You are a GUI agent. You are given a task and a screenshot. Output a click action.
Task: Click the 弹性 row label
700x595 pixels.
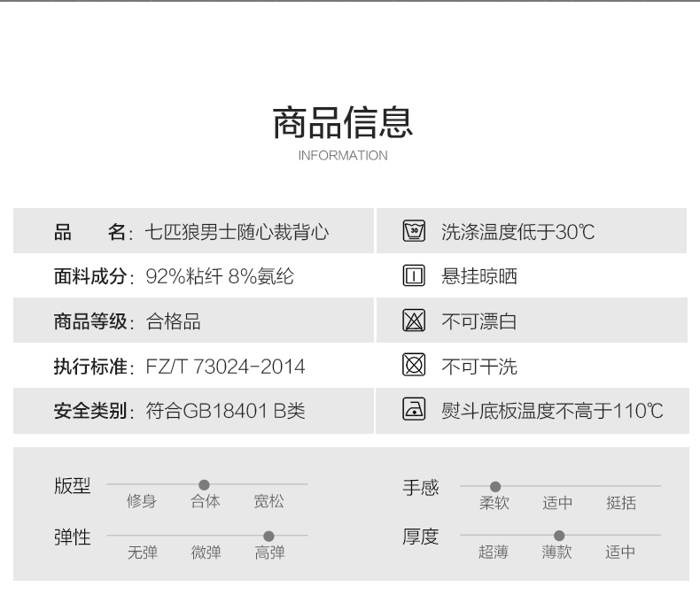click(x=73, y=537)
